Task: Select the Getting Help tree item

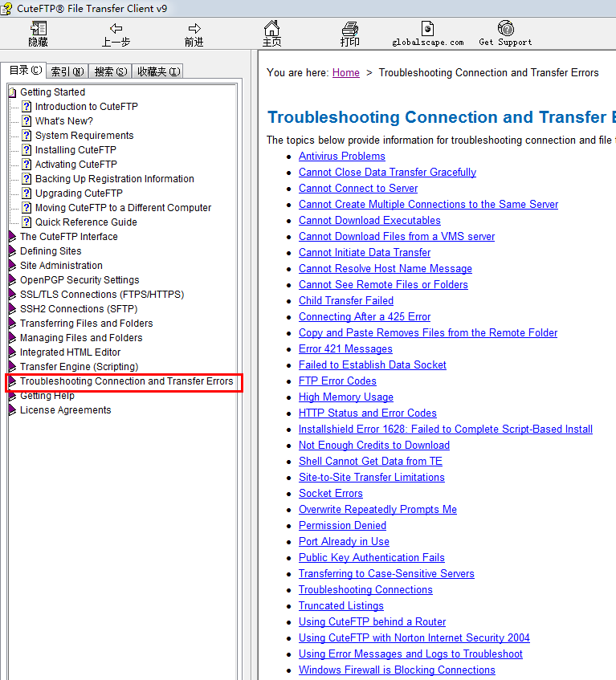Action: pos(47,396)
